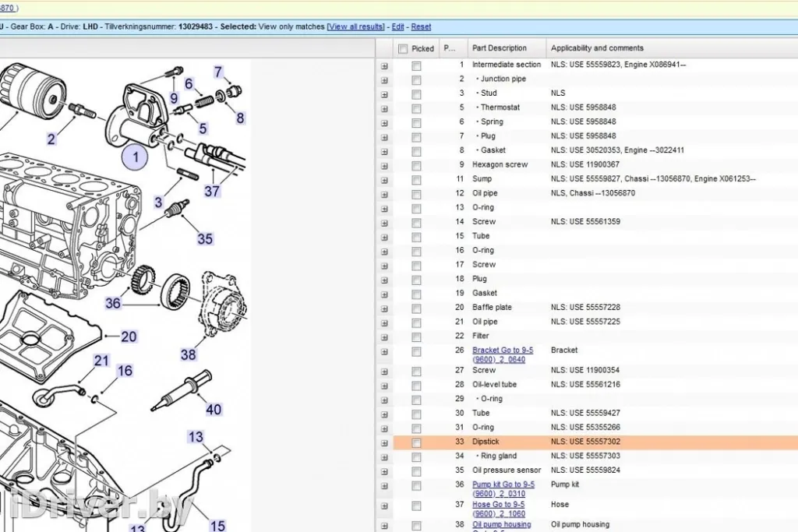Select callout number 37 hose in diagram

click(212, 190)
